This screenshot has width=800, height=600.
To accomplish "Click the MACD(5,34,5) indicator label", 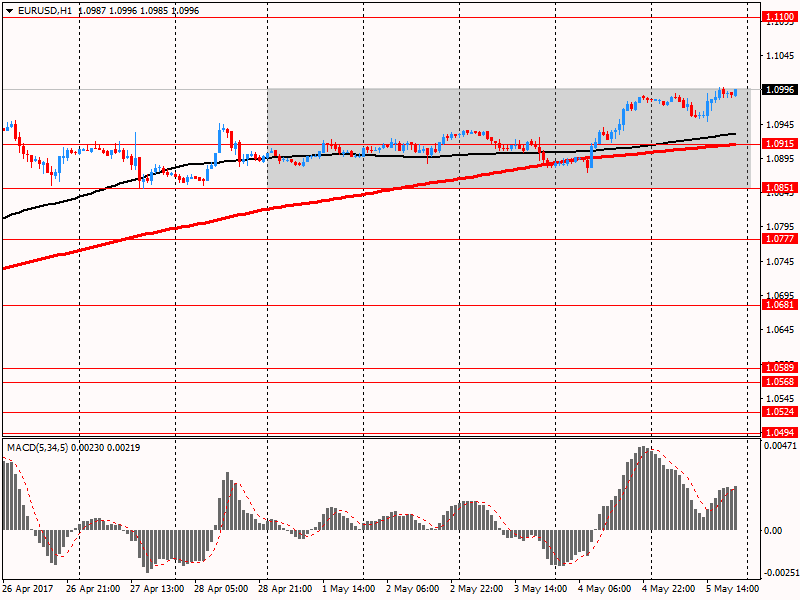I will pyautogui.click(x=37, y=447).
